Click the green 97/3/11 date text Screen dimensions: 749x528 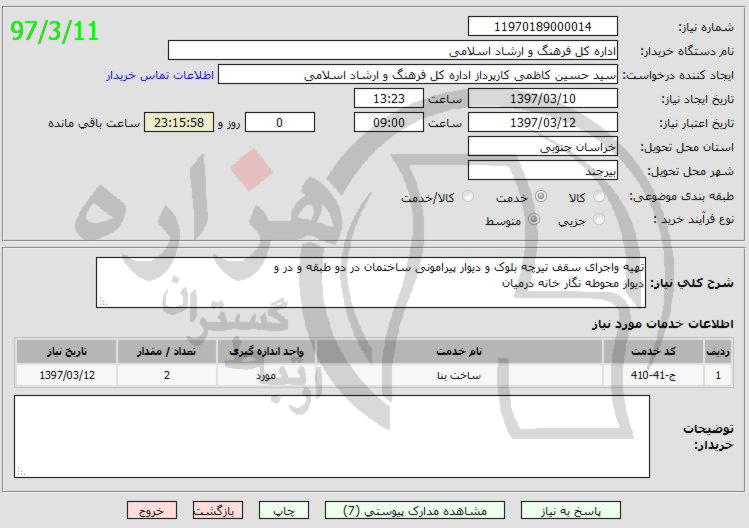[x=54, y=31]
